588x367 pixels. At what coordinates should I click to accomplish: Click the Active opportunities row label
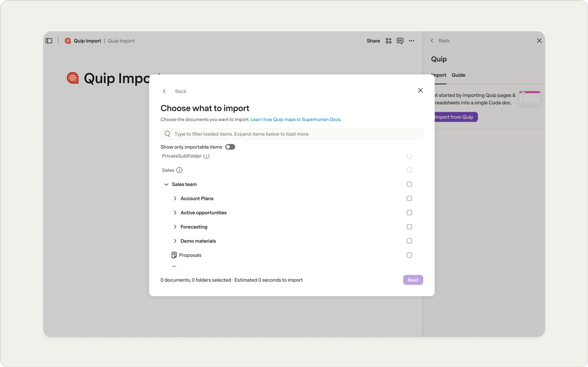pyautogui.click(x=203, y=212)
